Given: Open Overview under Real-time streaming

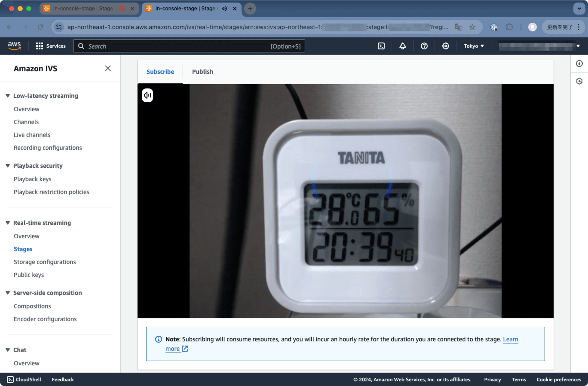Looking at the screenshot, I should tap(26, 236).
